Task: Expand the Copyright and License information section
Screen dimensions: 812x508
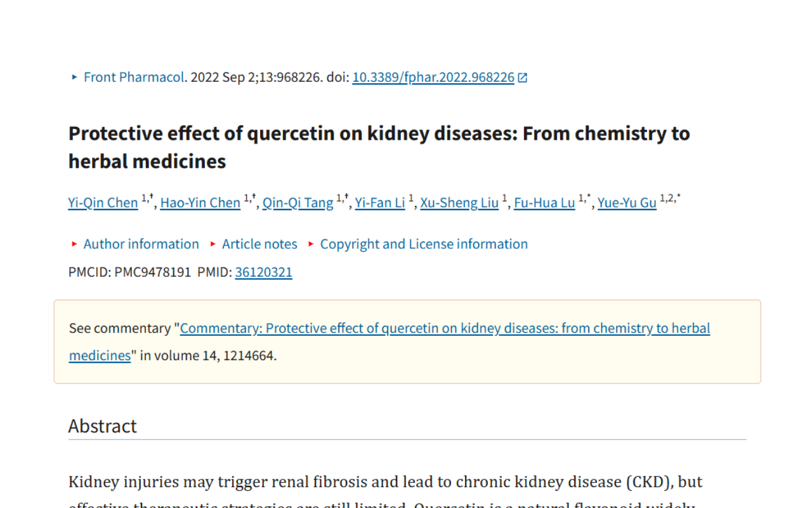Action: tap(424, 244)
